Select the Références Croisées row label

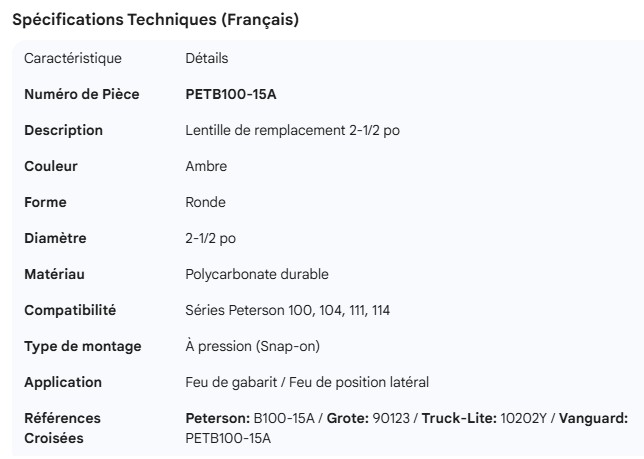click(x=62, y=428)
